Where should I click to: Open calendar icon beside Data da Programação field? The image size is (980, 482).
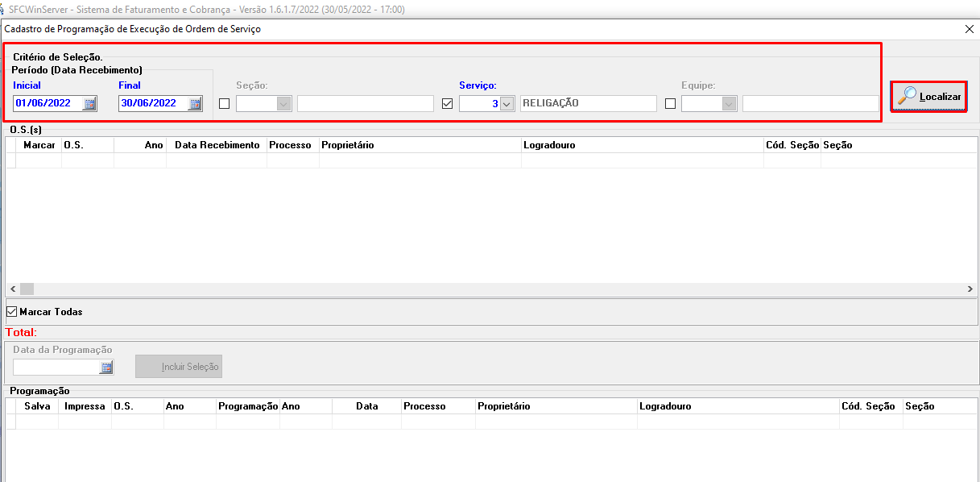click(108, 367)
